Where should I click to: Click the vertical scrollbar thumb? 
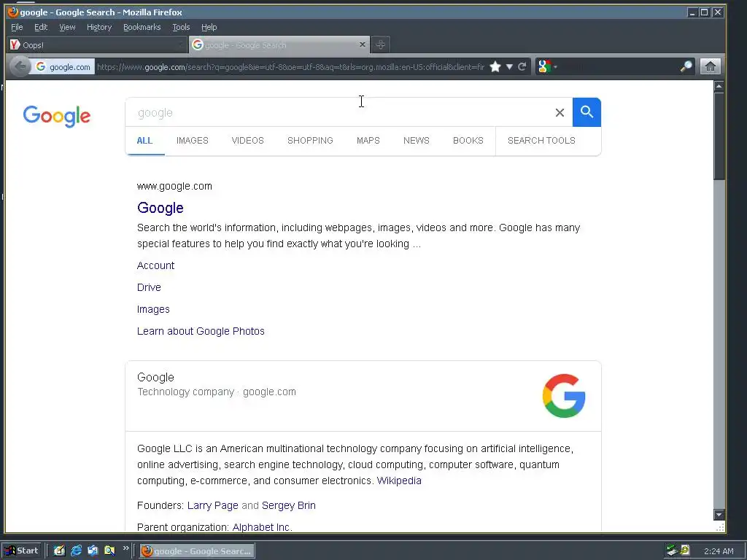[x=719, y=136]
